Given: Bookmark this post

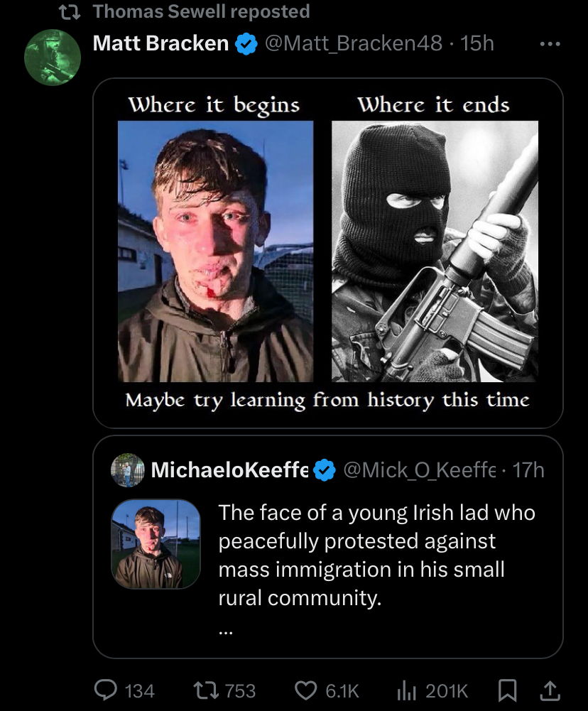Looking at the screenshot, I should coord(507,690).
